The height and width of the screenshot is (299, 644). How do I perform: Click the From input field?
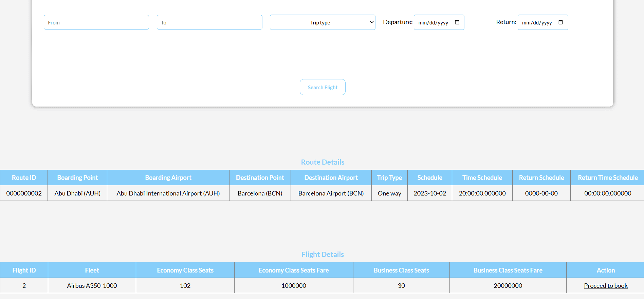point(96,22)
